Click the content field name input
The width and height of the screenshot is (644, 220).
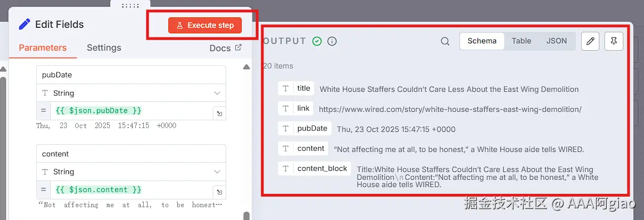pos(131,154)
